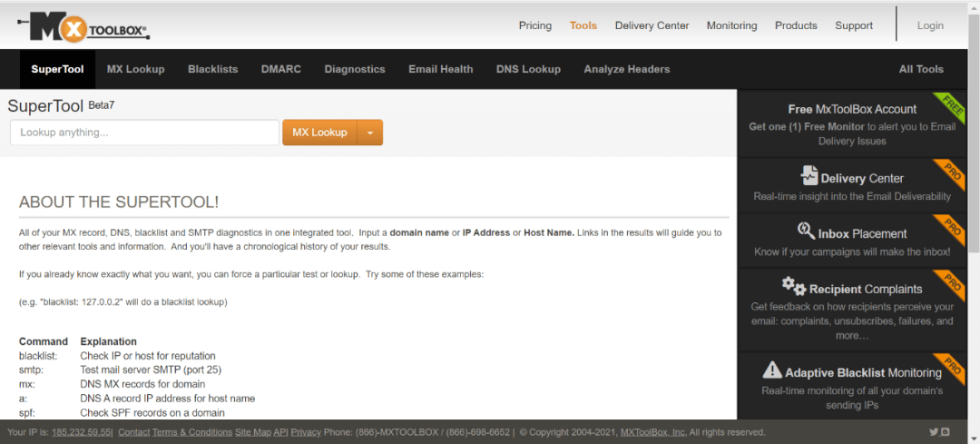Click the Support menu item
Image resolution: width=980 pixels, height=444 pixels.
coord(854,25)
